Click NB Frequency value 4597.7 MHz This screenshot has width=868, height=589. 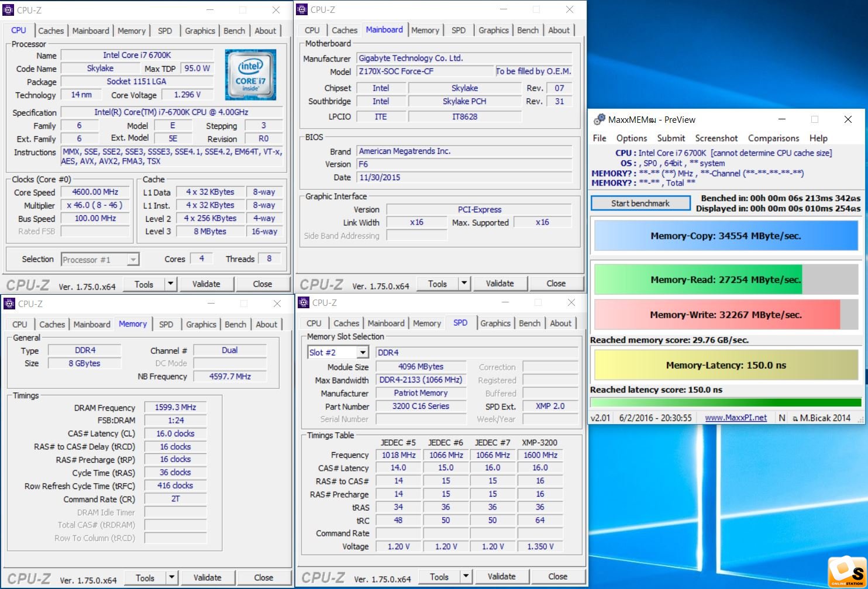(230, 377)
